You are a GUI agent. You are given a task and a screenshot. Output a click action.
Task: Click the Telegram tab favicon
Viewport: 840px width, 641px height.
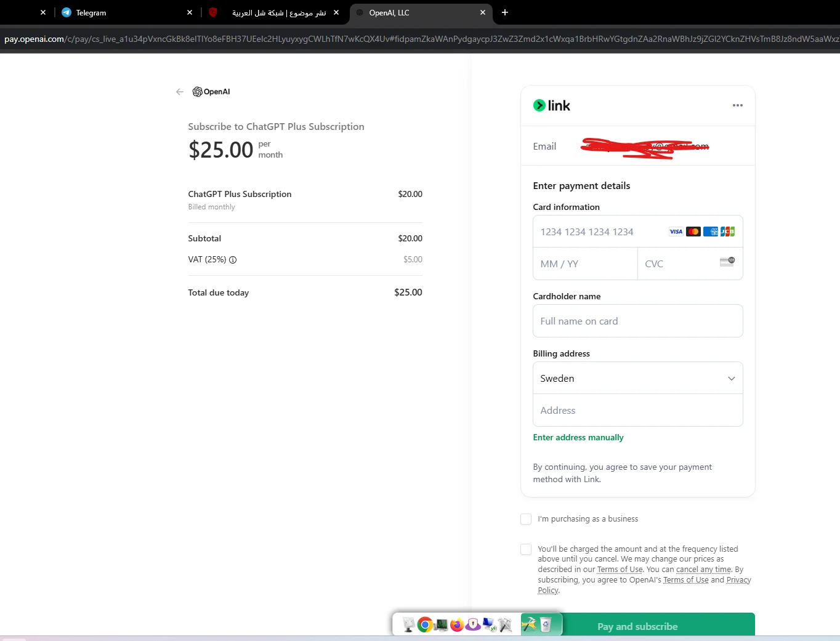[x=67, y=12]
